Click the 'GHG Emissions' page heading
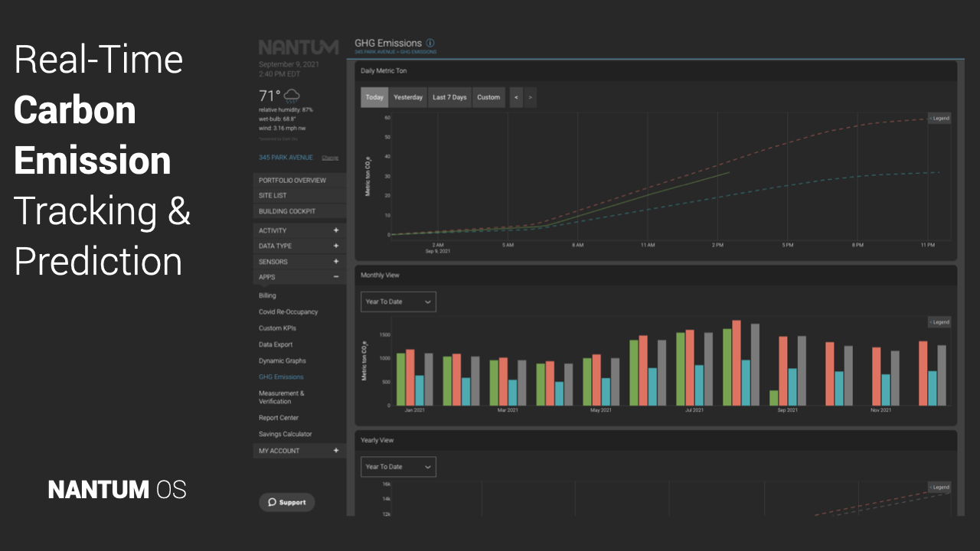The image size is (980, 551). click(388, 43)
